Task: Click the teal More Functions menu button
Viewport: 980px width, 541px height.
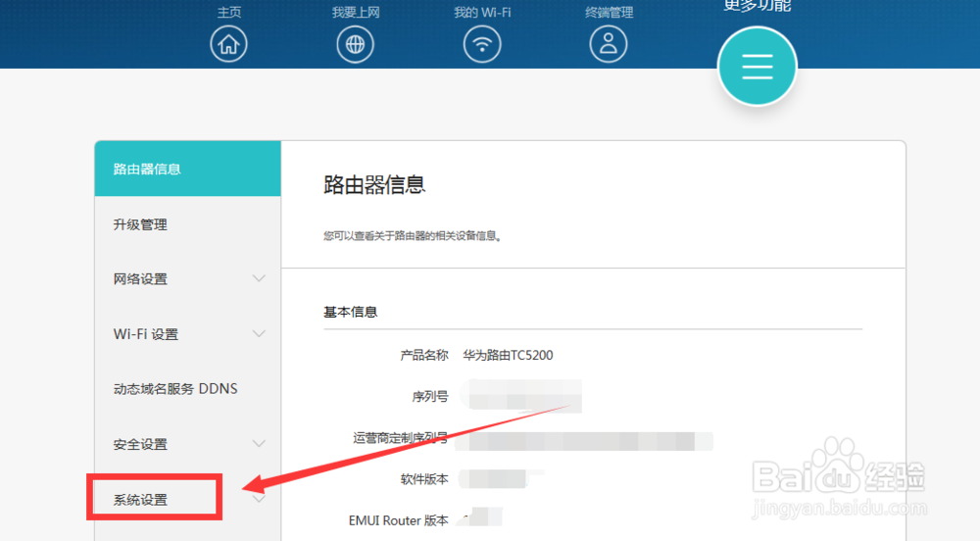Action: coord(757,67)
